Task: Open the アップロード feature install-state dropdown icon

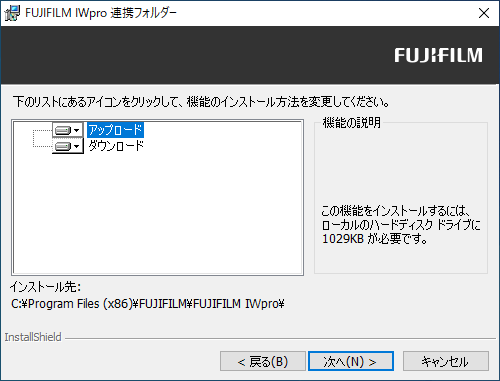Action: point(68,130)
